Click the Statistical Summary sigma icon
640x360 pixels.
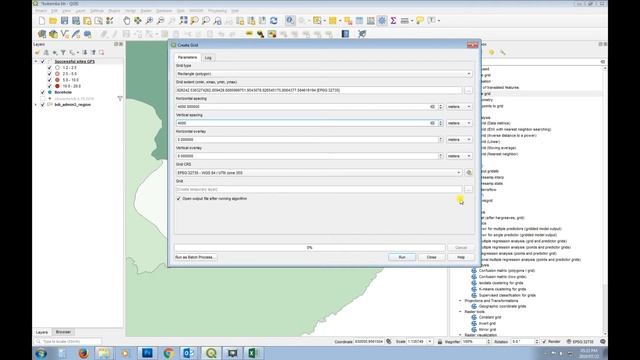tap(393, 20)
